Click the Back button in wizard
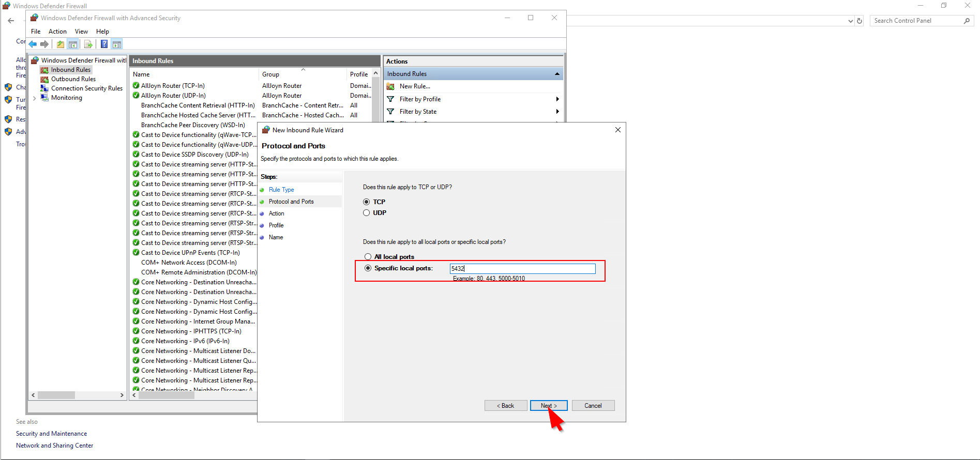The width and height of the screenshot is (980, 460). 506,406
